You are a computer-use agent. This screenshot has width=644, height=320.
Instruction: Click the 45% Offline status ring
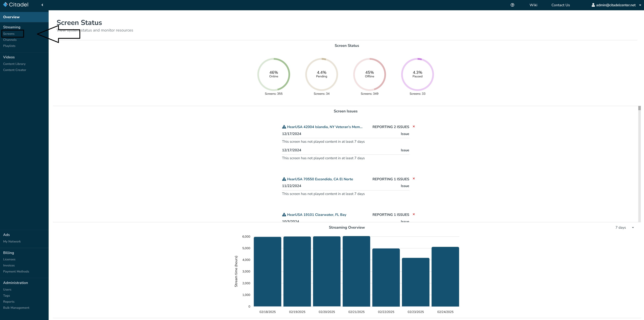(x=369, y=74)
